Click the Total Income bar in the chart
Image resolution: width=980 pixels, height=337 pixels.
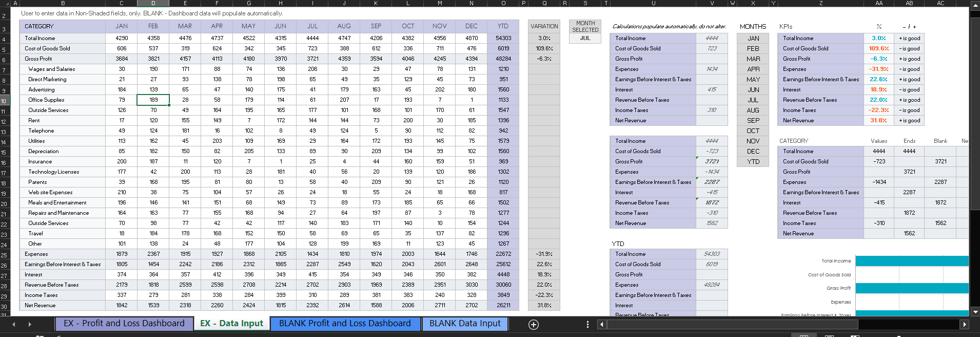912,261
